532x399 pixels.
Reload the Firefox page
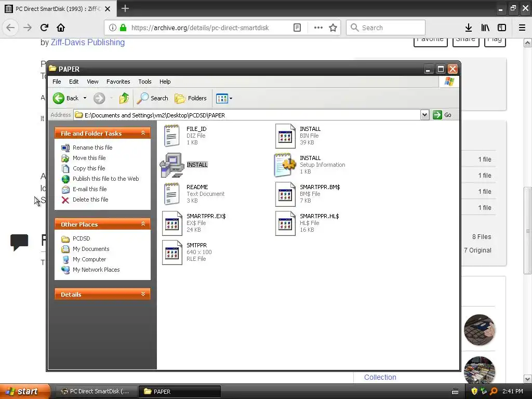coord(44,28)
